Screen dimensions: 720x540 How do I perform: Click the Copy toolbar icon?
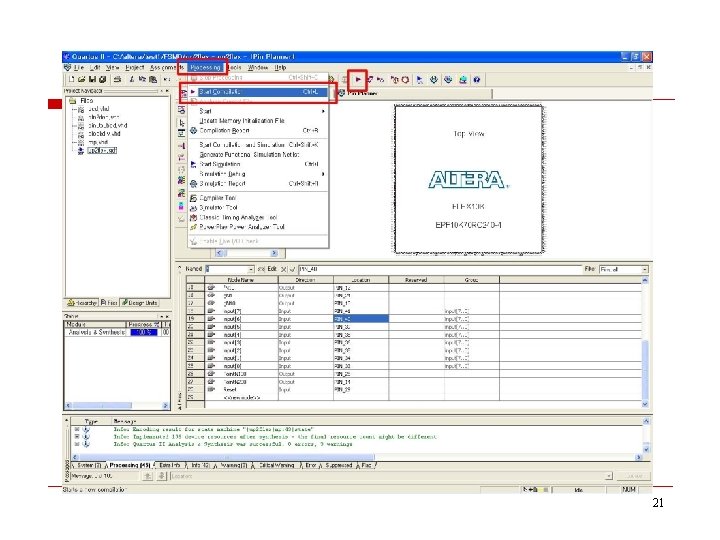coord(142,79)
